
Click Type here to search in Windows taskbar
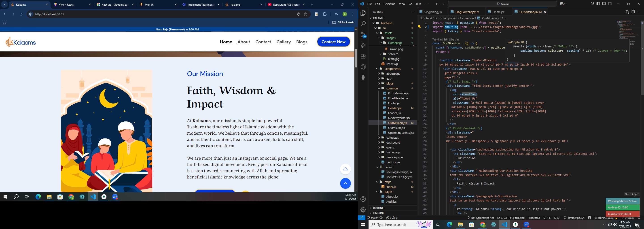(400, 225)
